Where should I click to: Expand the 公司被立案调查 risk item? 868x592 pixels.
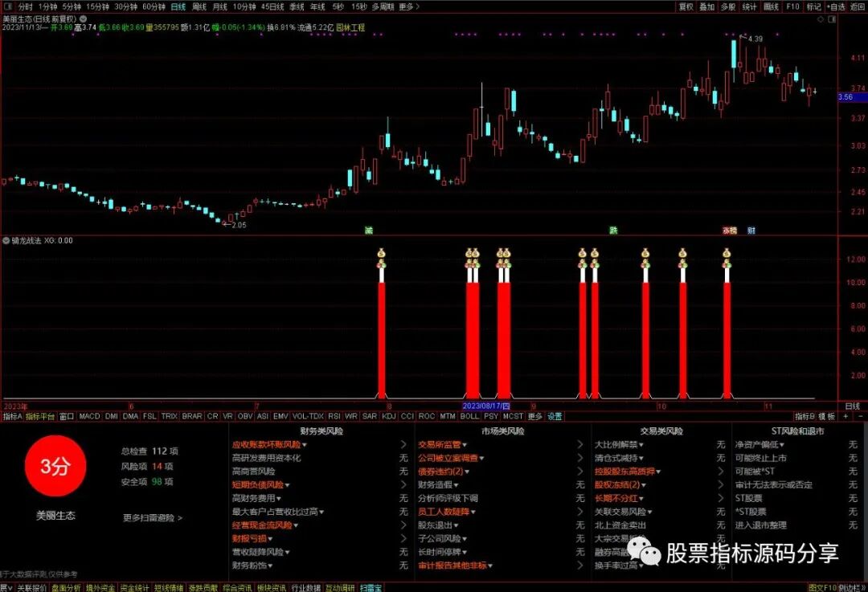coord(451,458)
